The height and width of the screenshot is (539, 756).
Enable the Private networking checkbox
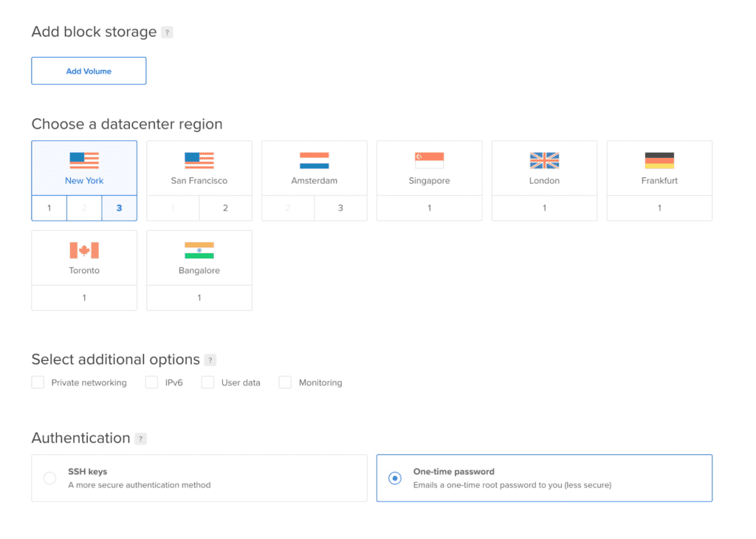click(38, 382)
